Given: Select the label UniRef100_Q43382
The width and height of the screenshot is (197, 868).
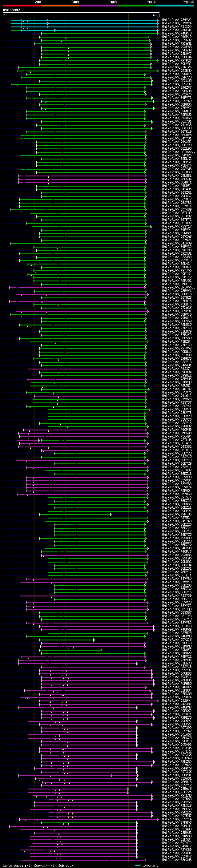Looking at the screenshot, I should tap(177, 447).
